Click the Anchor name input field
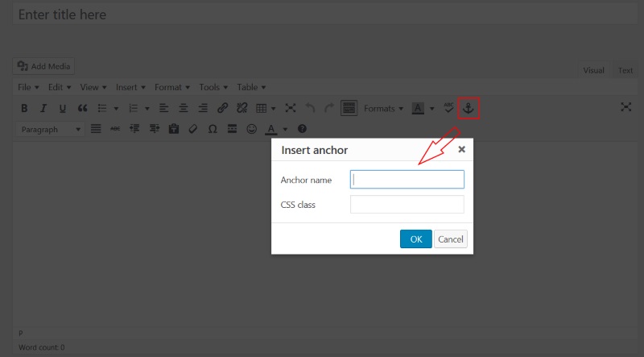This screenshot has height=357, width=644. tap(407, 180)
